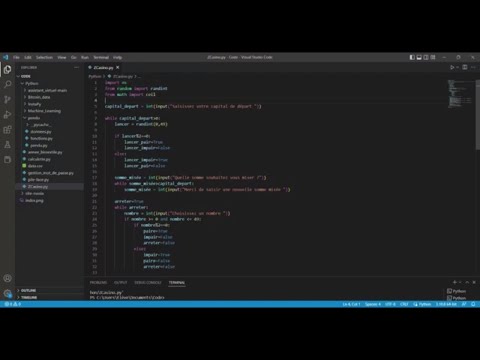Open the Run and Debug view

click(7, 115)
